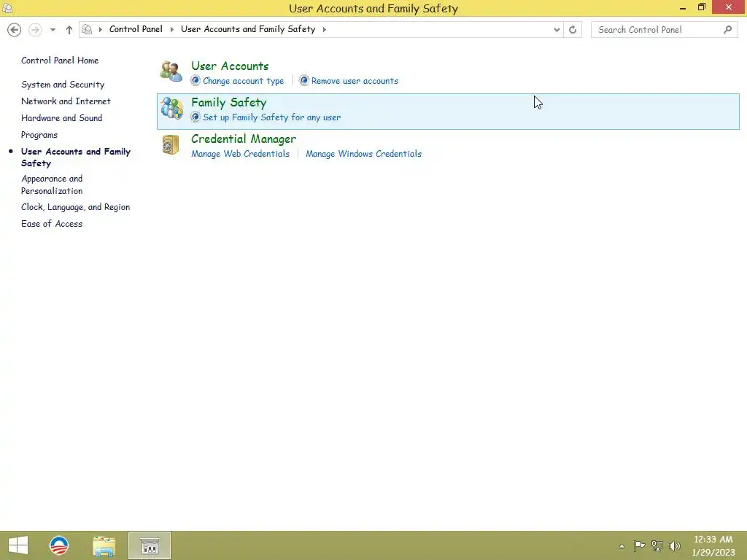
Task: Click the Search Control Panel box
Action: [664, 29]
